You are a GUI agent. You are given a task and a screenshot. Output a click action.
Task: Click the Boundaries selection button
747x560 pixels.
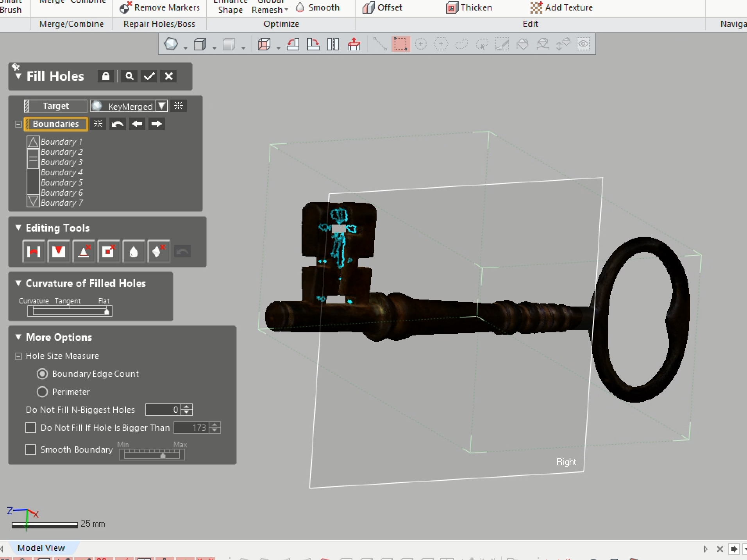[x=56, y=124]
